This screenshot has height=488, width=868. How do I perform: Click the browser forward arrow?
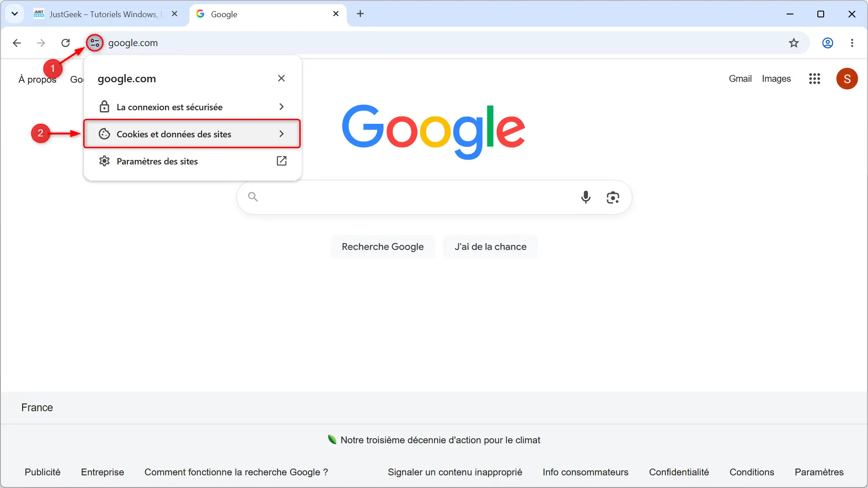click(41, 43)
